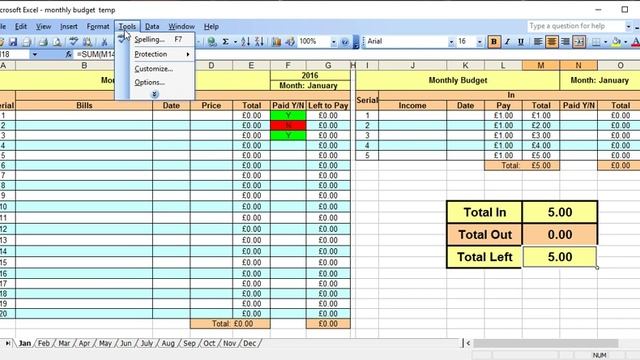Select the Total Out 0.00 cell
This screenshot has height=360, width=640.
point(560,235)
